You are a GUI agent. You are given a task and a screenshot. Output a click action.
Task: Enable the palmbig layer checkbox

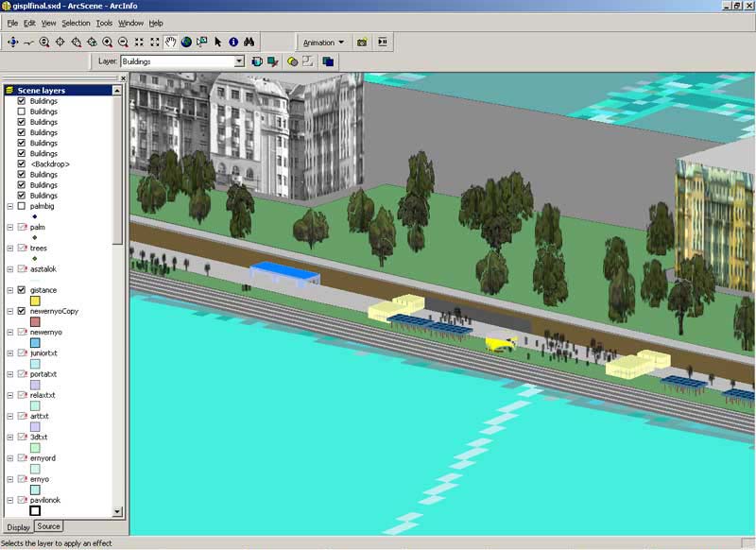22,206
